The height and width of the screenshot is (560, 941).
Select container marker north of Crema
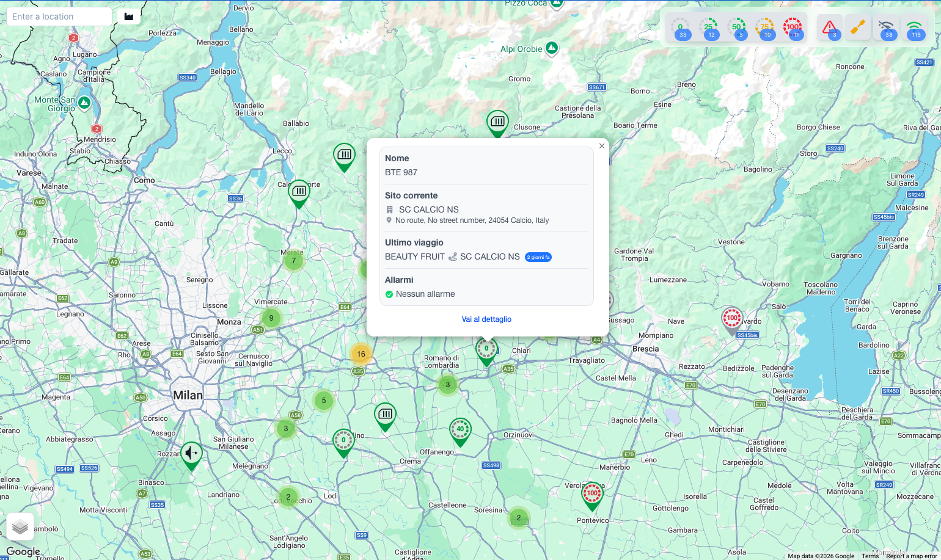point(385,416)
